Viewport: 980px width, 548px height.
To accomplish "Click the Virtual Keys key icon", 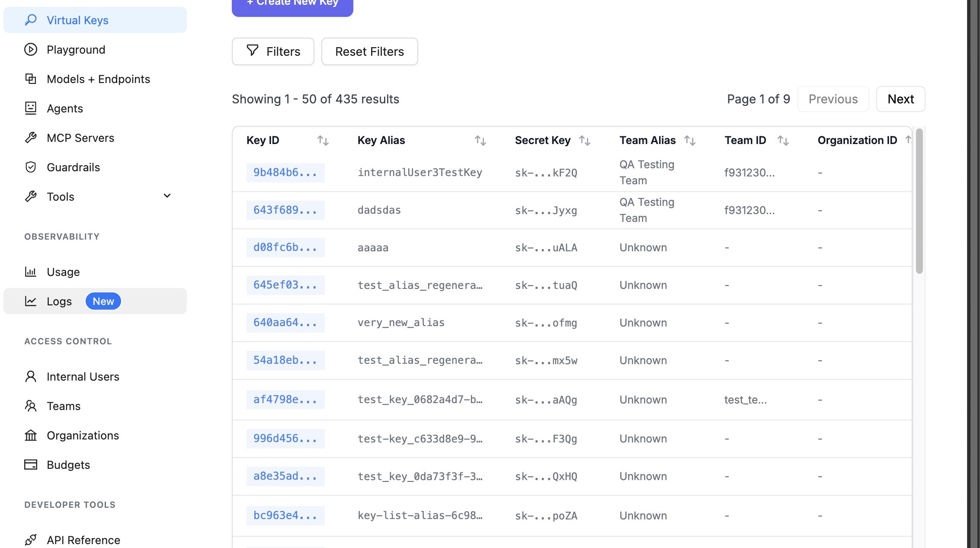I will coord(31,20).
